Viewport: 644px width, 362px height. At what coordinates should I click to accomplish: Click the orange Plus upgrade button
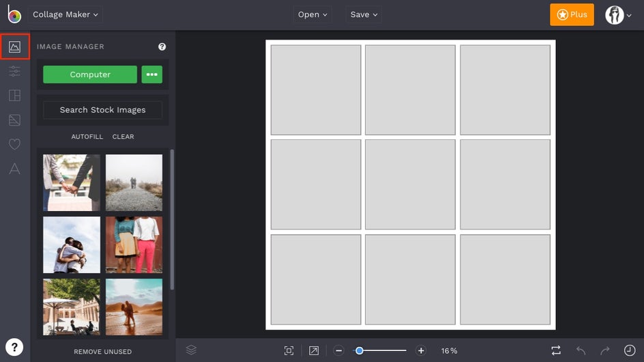[x=572, y=14]
